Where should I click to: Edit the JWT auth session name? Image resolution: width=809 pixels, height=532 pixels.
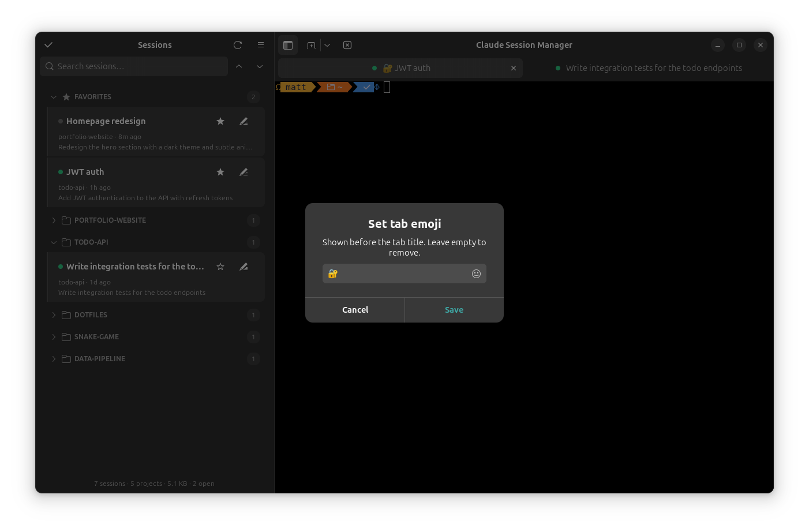(244, 172)
